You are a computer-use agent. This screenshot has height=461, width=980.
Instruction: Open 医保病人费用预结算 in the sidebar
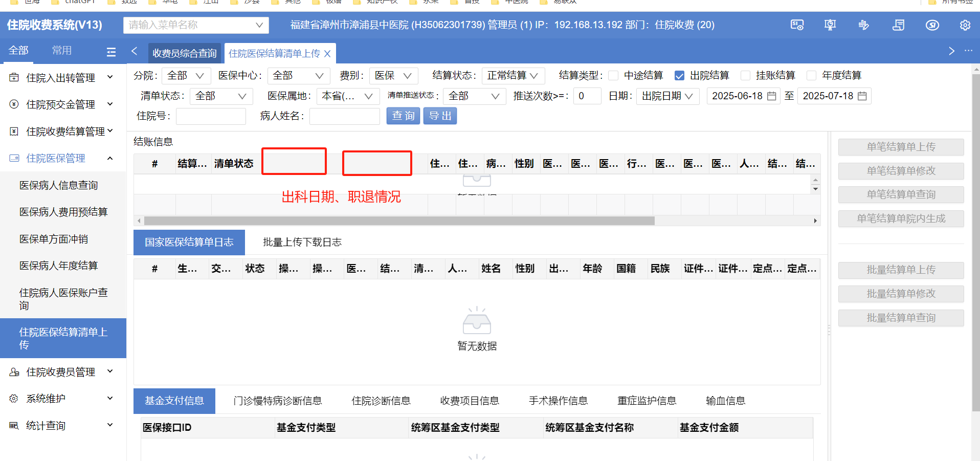click(63, 212)
